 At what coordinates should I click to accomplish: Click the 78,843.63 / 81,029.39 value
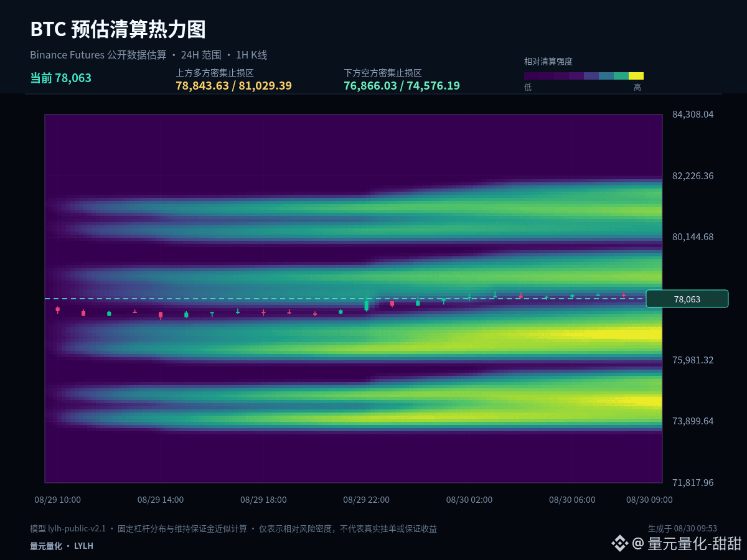(233, 86)
